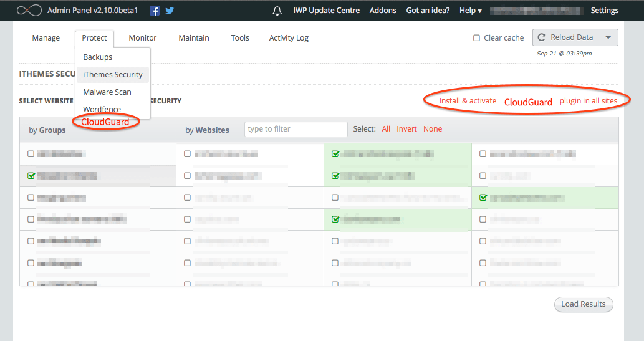
Task: Open the Protect menu tab
Action: pyautogui.click(x=94, y=38)
